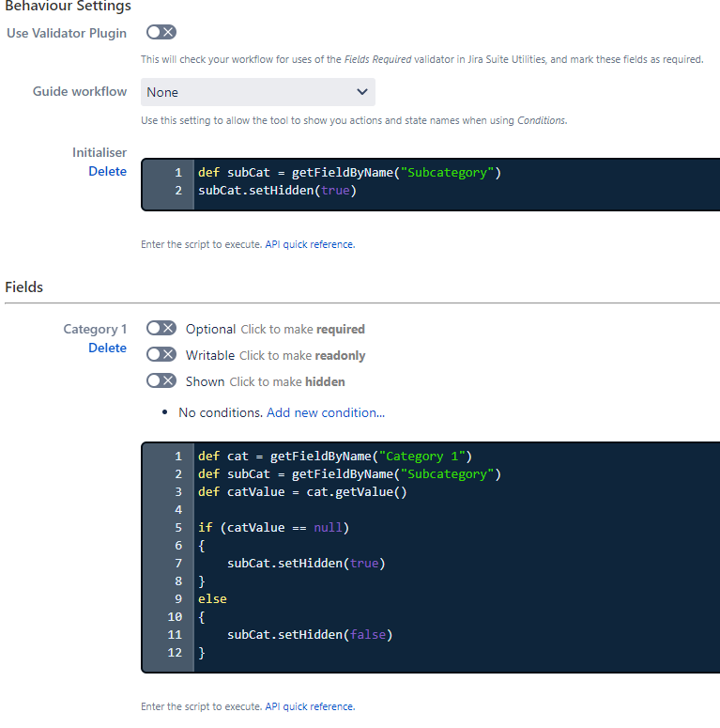Image resolution: width=720 pixels, height=728 pixels.
Task: Toggle Category 1 Optional to required
Action: pos(161,328)
